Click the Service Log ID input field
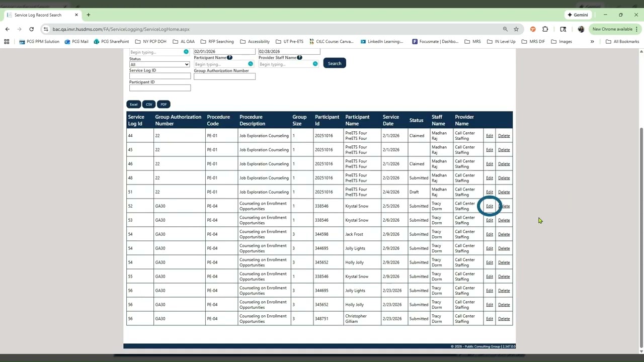This screenshot has height=362, width=644. [x=160, y=76]
